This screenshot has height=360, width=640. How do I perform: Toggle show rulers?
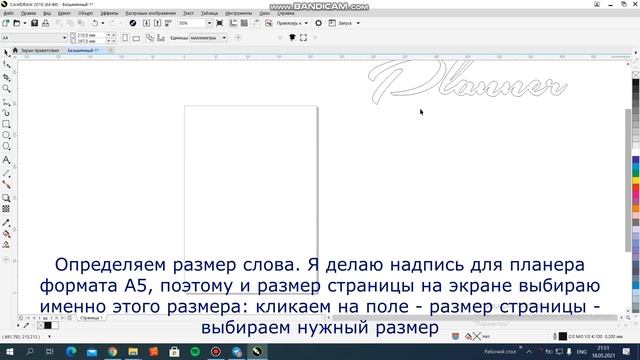pyautogui.click(x=233, y=23)
